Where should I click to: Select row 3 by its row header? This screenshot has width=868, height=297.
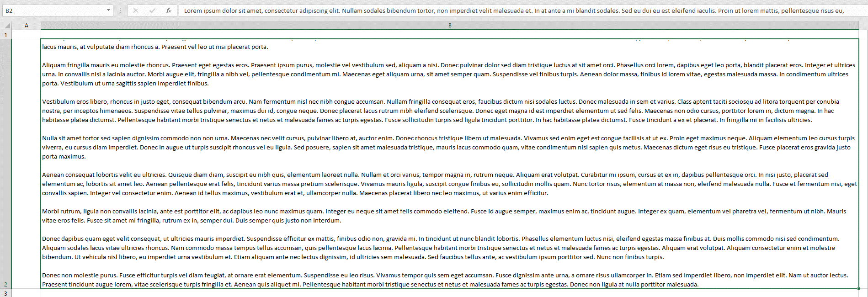coord(6,293)
